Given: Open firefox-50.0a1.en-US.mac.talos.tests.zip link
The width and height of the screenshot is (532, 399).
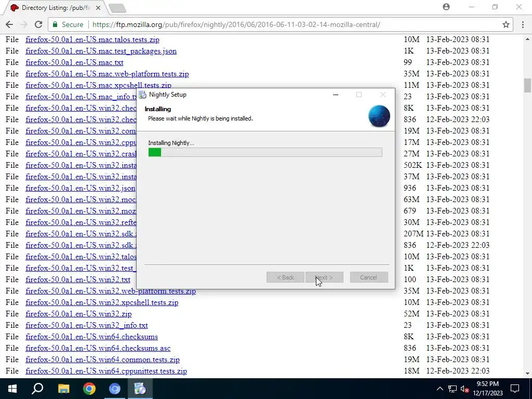Looking at the screenshot, I should pyautogui.click(x=92, y=39).
